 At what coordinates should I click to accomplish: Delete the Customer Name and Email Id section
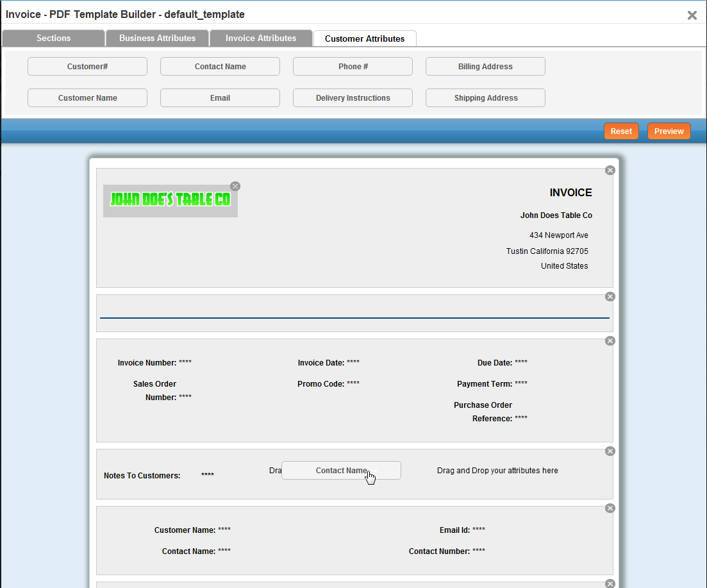coord(610,508)
